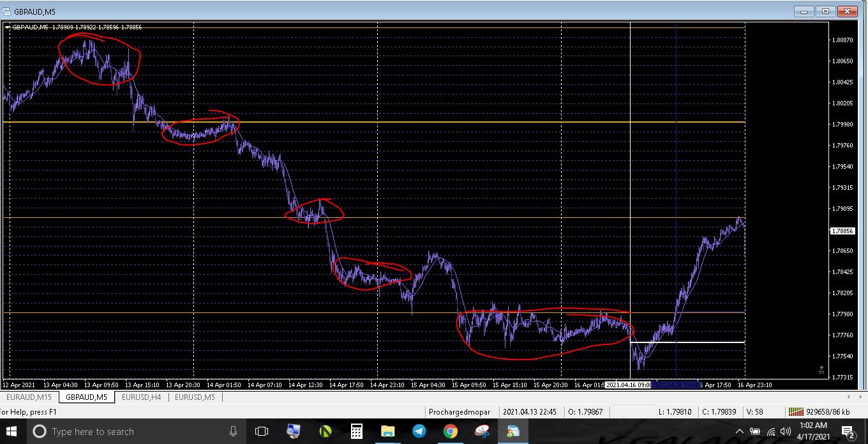This screenshot has width=868, height=444.
Task: Select the GBPAUD,M5 chart tab
Action: 87,397
